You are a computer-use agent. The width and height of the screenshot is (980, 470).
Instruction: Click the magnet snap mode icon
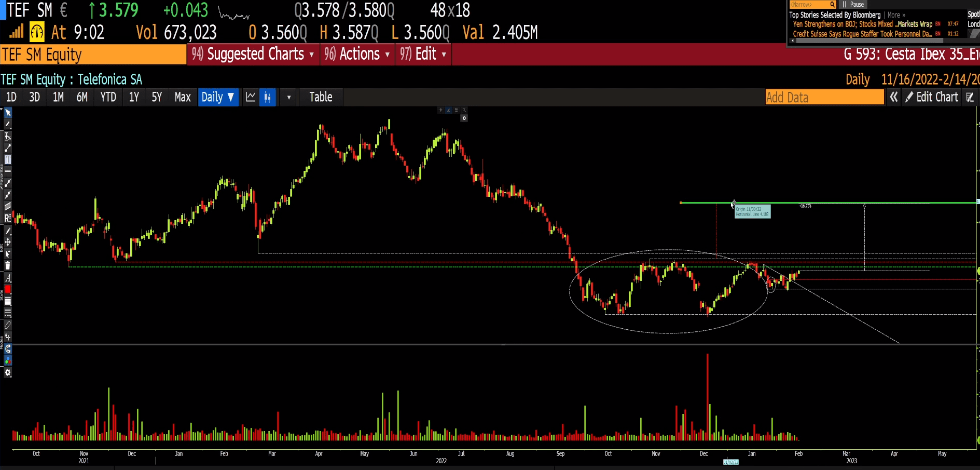coord(8,349)
